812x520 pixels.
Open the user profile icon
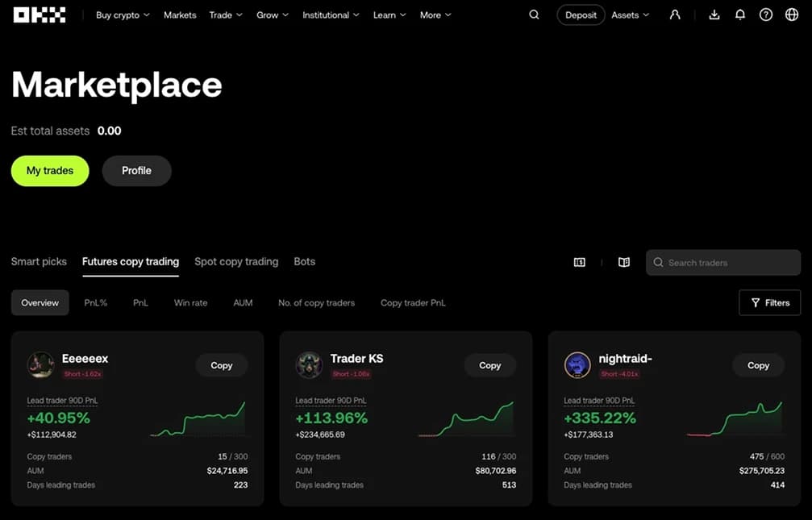tap(675, 15)
